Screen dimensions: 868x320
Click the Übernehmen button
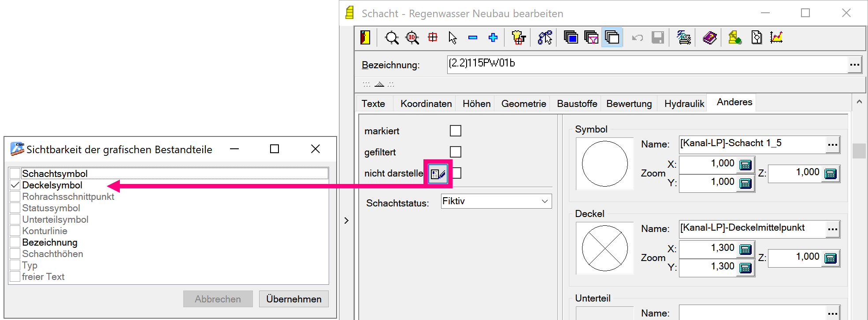pyautogui.click(x=293, y=299)
